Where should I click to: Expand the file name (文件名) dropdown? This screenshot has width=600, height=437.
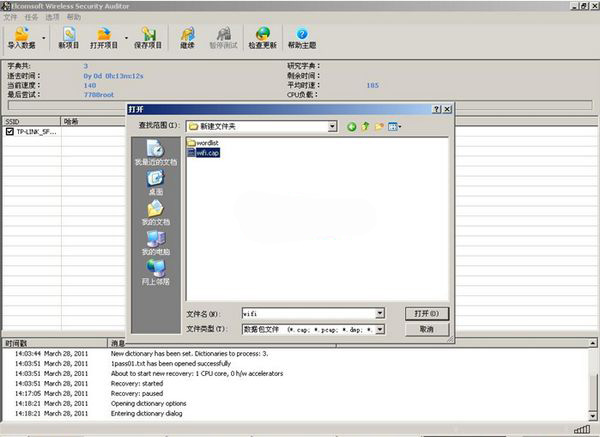coord(379,313)
